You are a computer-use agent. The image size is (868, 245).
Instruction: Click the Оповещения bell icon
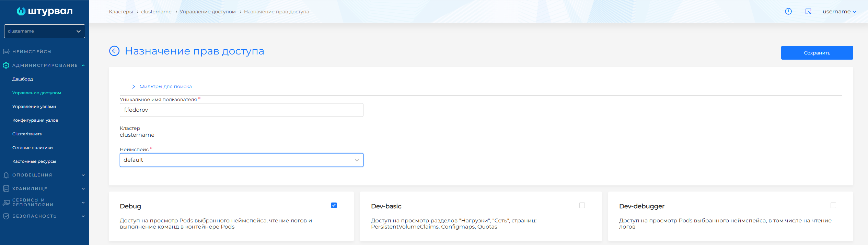[x=6, y=175]
